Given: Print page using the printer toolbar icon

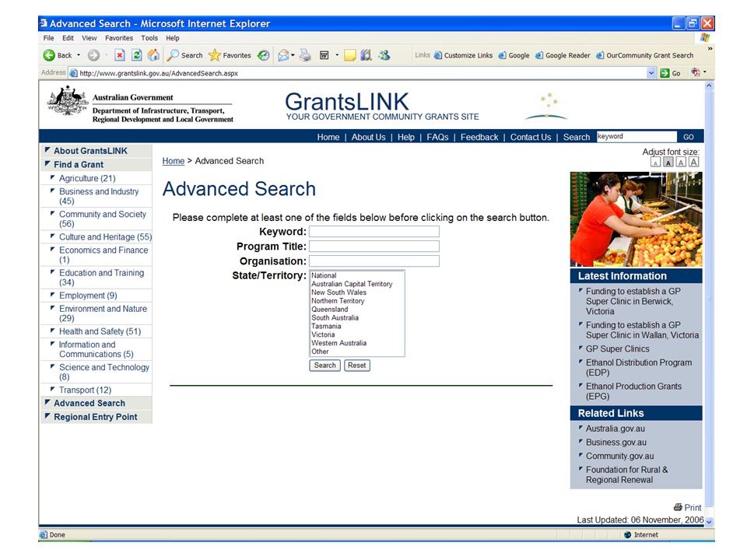Looking at the screenshot, I should click(305, 55).
